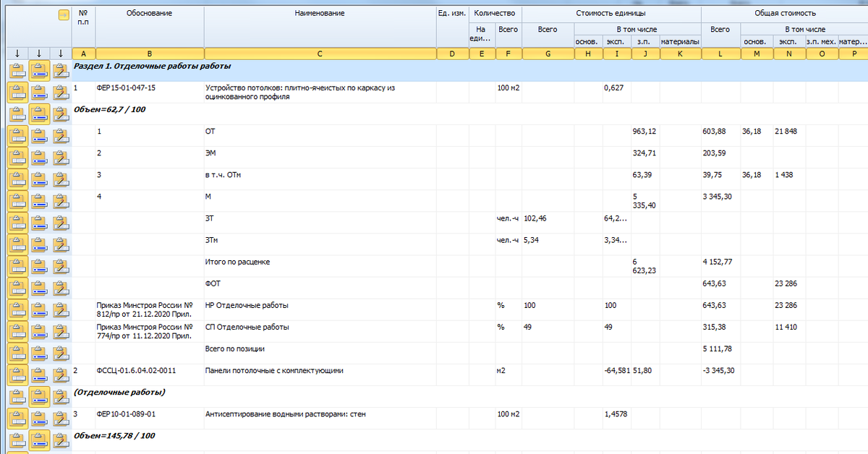Select cell with value 963,12
This screenshot has height=454, width=868.
point(644,136)
